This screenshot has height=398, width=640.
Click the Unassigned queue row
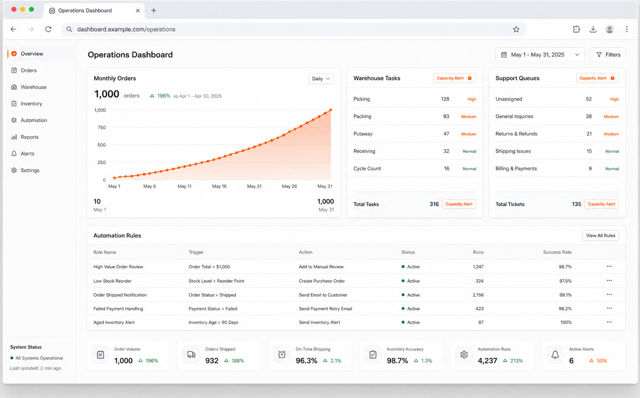pyautogui.click(x=557, y=99)
